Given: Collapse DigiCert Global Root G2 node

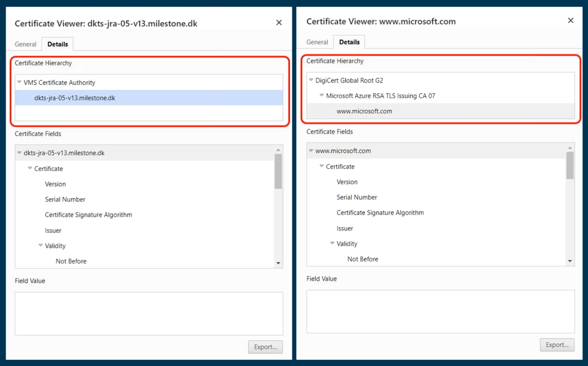Looking at the screenshot, I should pos(311,80).
